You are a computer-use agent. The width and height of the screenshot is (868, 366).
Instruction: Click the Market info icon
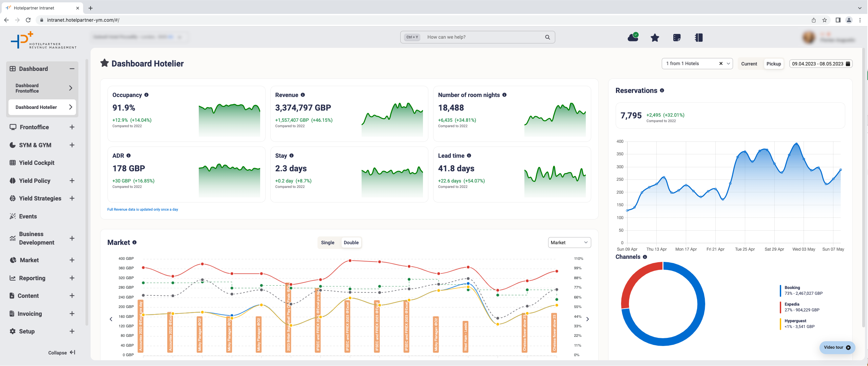coord(135,243)
